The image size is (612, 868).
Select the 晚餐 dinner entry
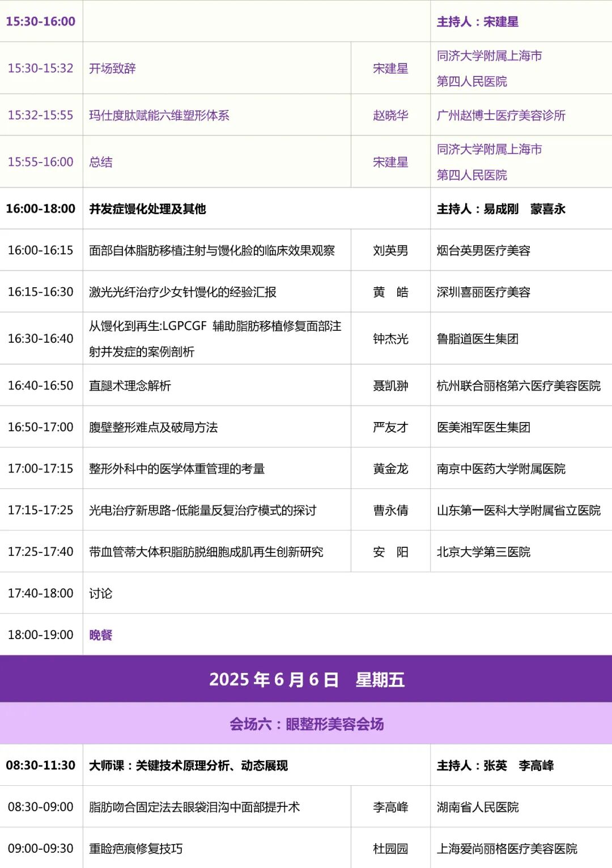[x=102, y=634]
